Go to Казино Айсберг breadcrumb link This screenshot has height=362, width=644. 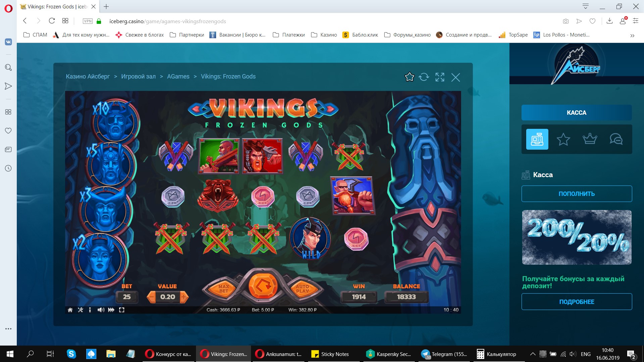88,76
